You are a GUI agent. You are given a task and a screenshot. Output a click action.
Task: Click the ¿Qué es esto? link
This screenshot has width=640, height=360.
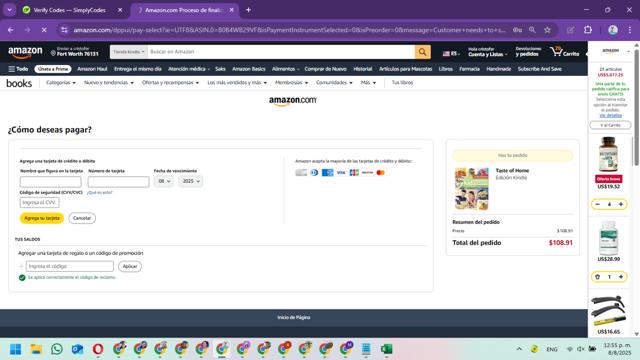99,192
